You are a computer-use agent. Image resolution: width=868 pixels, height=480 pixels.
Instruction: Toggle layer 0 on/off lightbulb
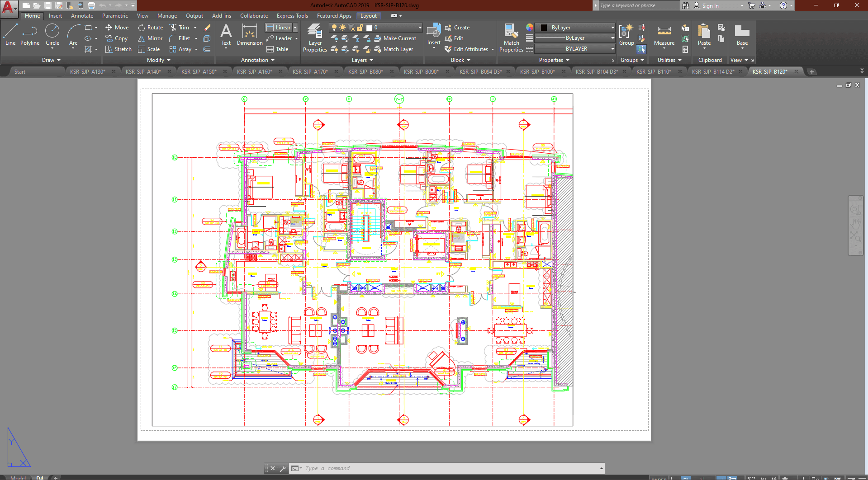point(334,28)
